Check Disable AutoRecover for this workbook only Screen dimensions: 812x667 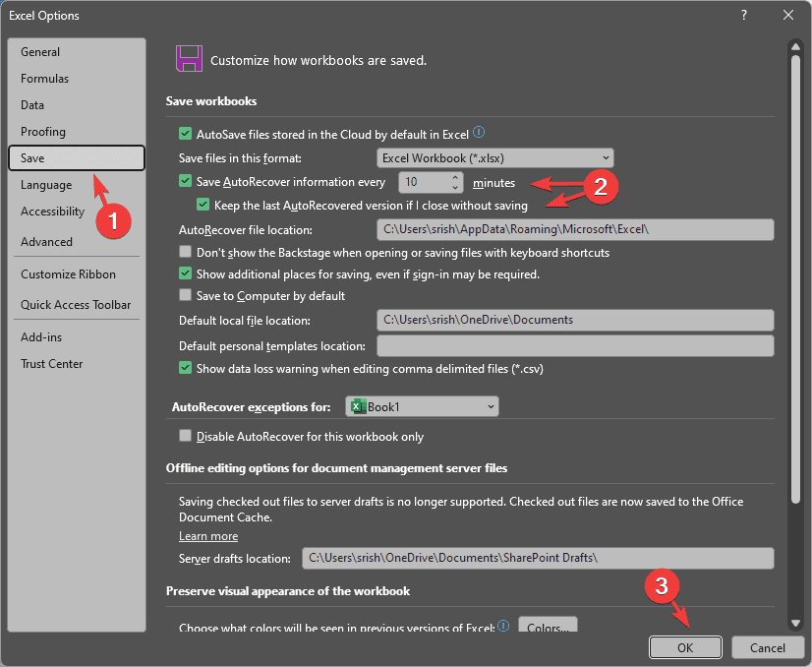185,435
